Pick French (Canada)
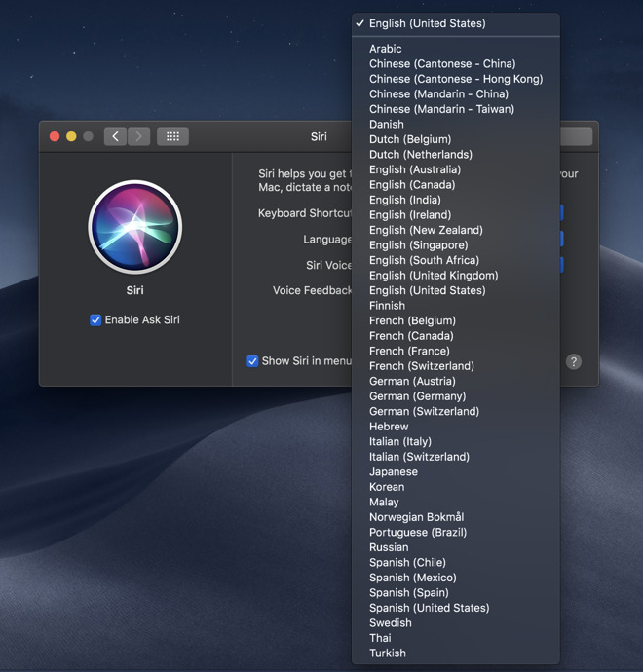 [x=456, y=336]
